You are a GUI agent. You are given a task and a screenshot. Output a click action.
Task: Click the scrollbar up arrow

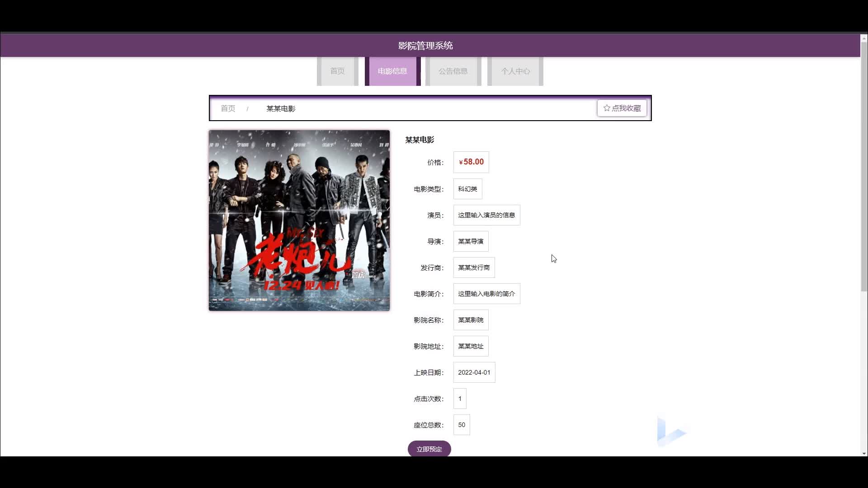coord(864,38)
